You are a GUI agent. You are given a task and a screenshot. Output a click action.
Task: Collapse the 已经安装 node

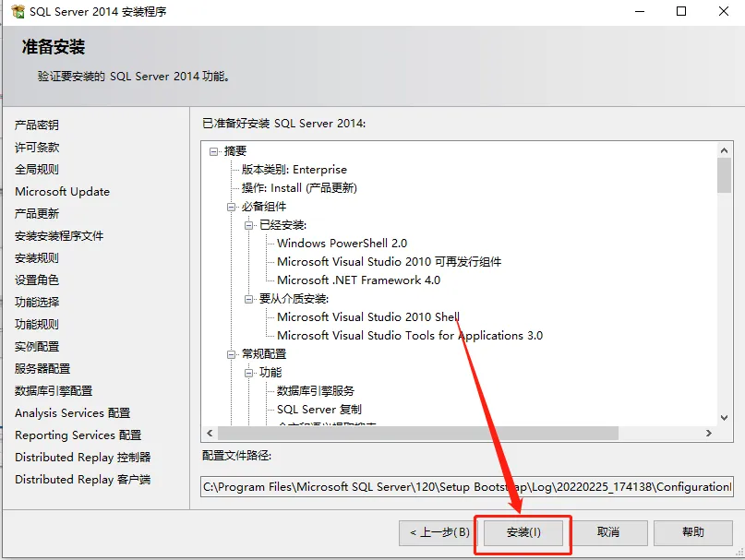(x=248, y=225)
